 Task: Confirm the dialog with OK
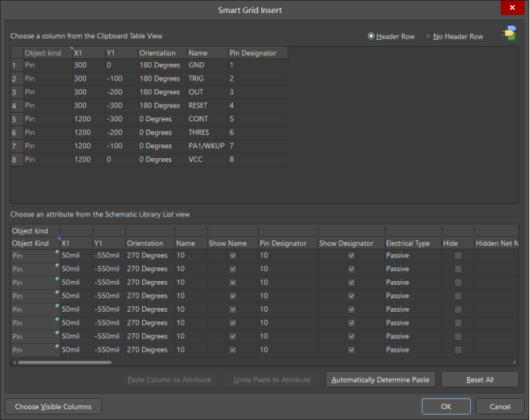click(446, 406)
